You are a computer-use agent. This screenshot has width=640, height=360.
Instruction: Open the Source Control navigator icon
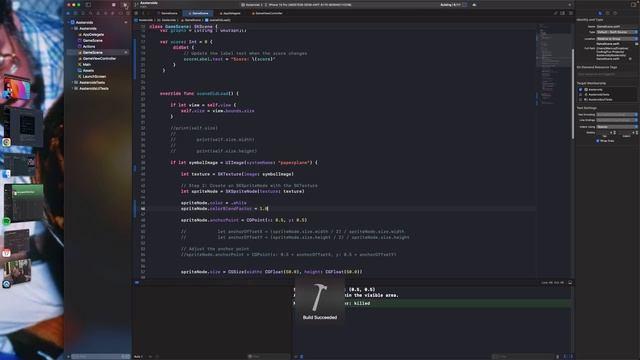coord(76,13)
